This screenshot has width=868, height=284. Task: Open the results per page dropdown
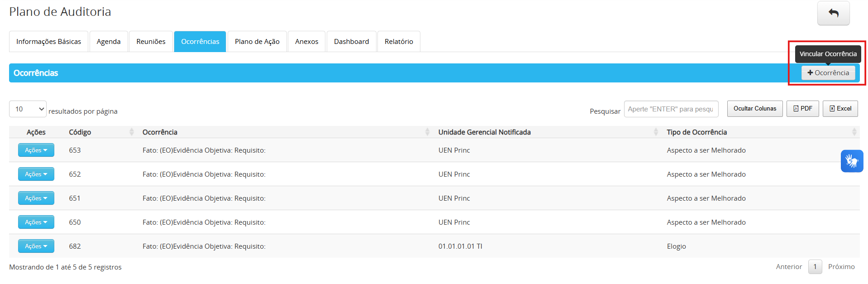coord(28,109)
